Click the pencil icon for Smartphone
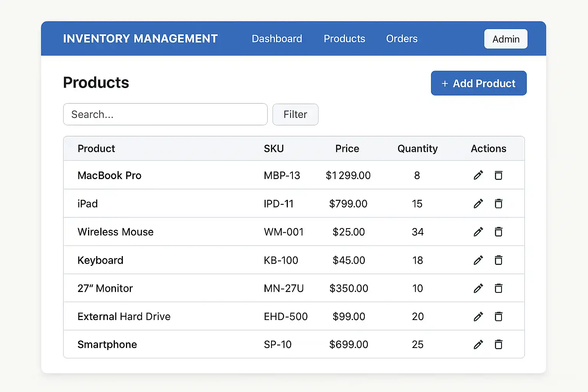This screenshot has height=392, width=588. click(478, 345)
